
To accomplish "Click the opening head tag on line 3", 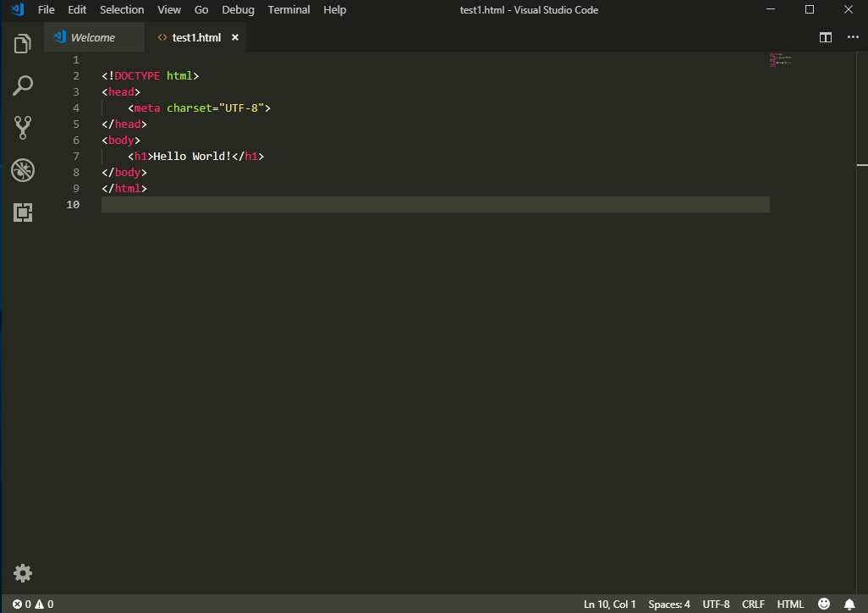I will 121,92.
